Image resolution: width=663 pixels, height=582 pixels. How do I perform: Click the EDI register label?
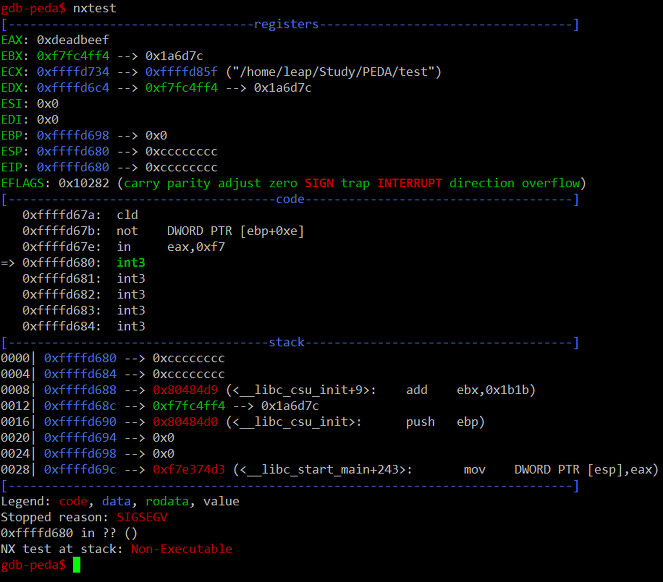(x=12, y=120)
